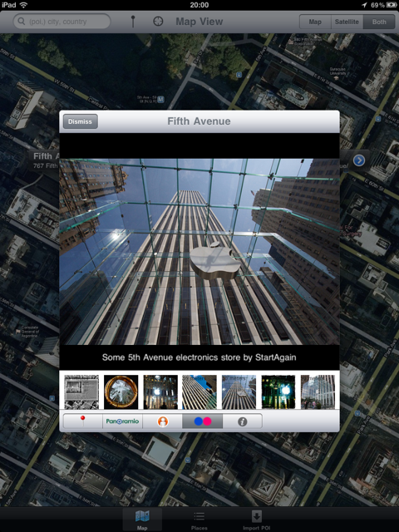399x532 pixels.
Task: Tap the subway M station icon
Action: (160, 100)
